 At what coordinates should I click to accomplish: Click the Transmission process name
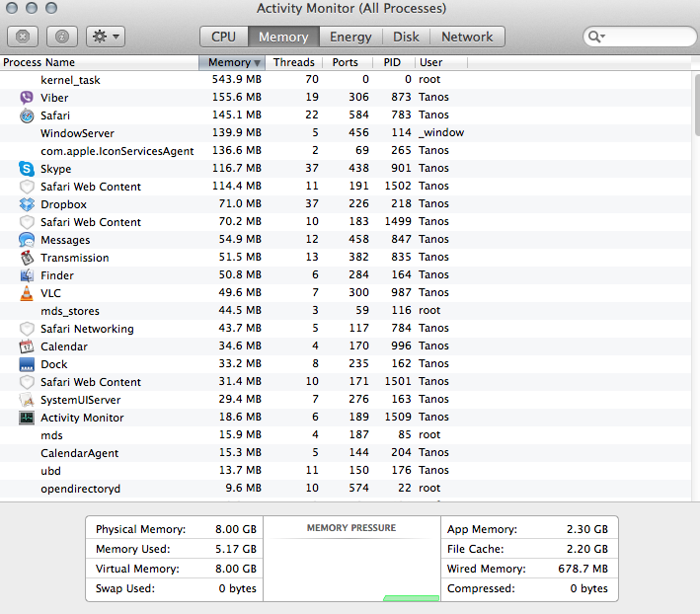(x=75, y=258)
